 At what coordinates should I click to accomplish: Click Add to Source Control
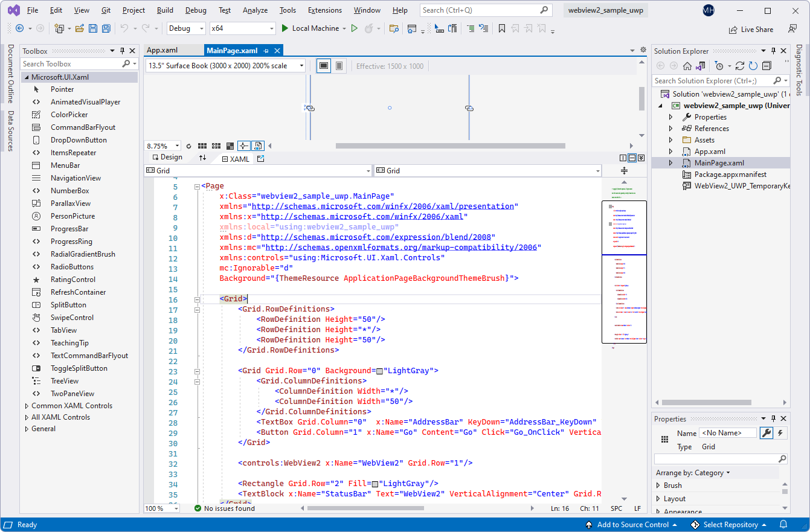point(632,524)
